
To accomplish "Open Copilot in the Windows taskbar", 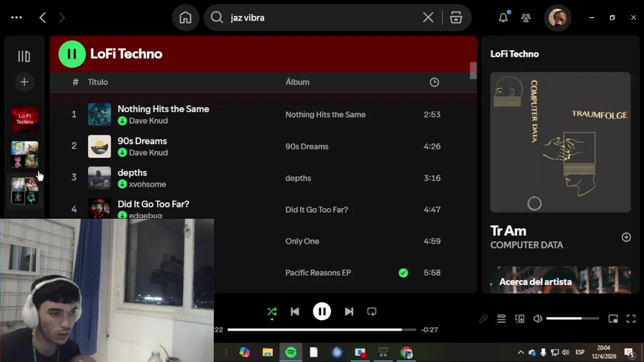I will pyautogui.click(x=245, y=352).
